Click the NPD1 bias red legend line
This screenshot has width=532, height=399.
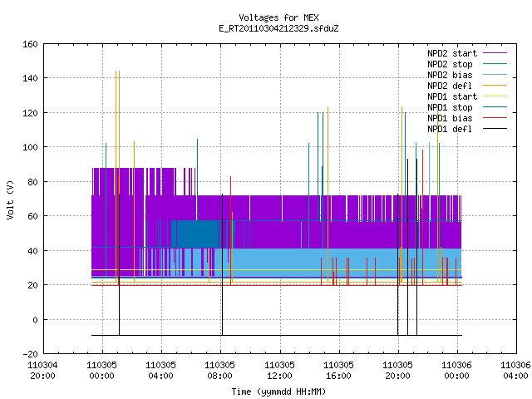pyautogui.click(x=495, y=118)
